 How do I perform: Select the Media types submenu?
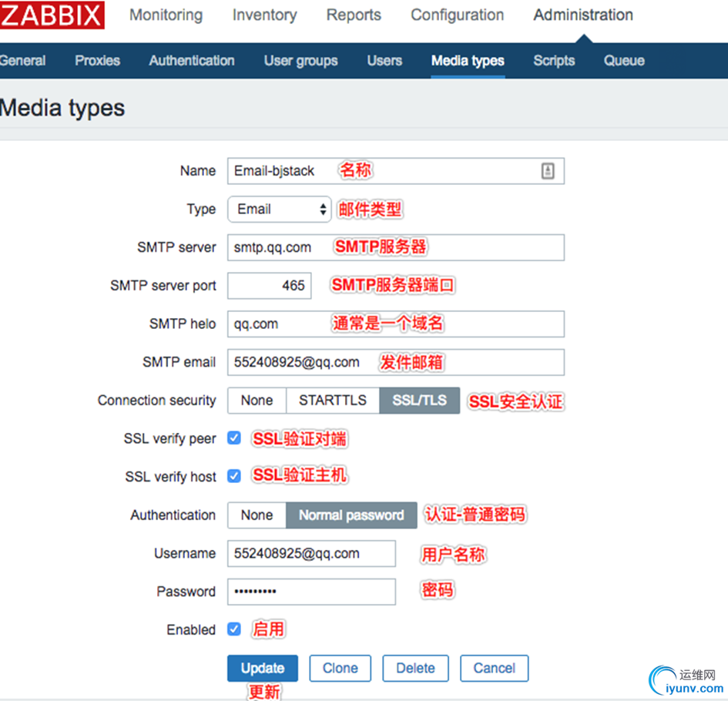pyautogui.click(x=468, y=60)
